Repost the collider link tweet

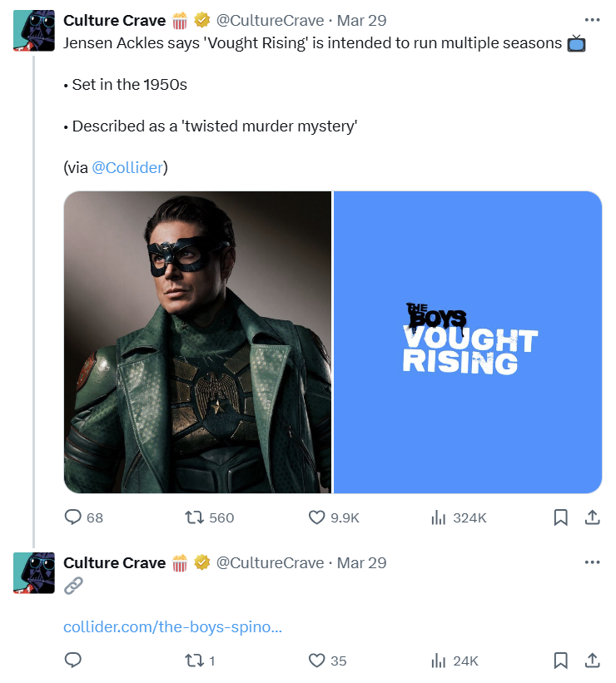click(194, 661)
